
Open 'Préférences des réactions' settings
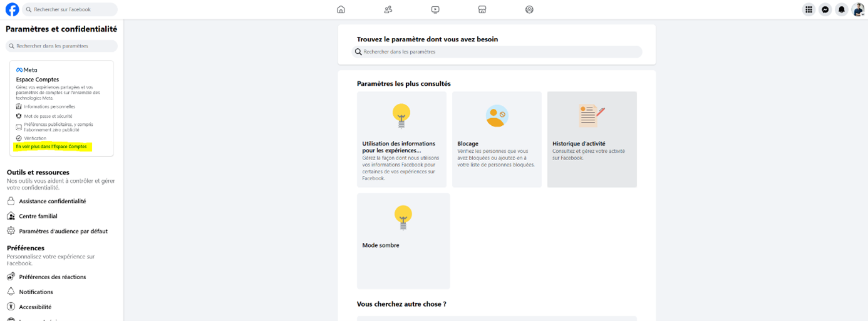point(53,277)
